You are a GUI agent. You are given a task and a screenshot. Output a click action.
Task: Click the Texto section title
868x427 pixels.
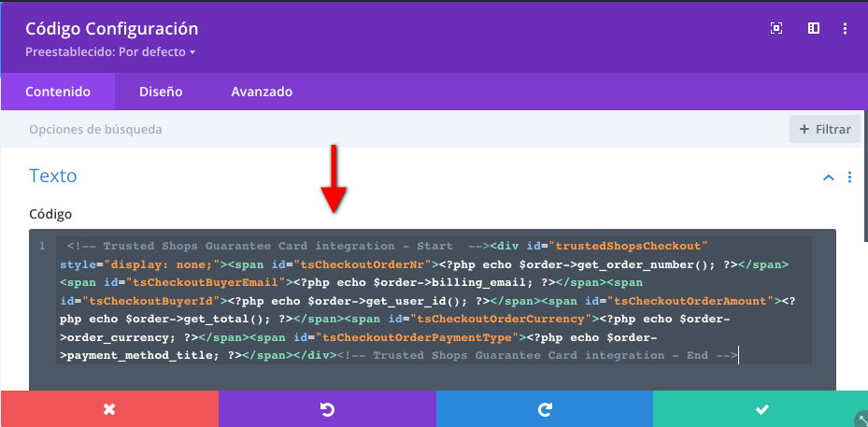(x=52, y=176)
